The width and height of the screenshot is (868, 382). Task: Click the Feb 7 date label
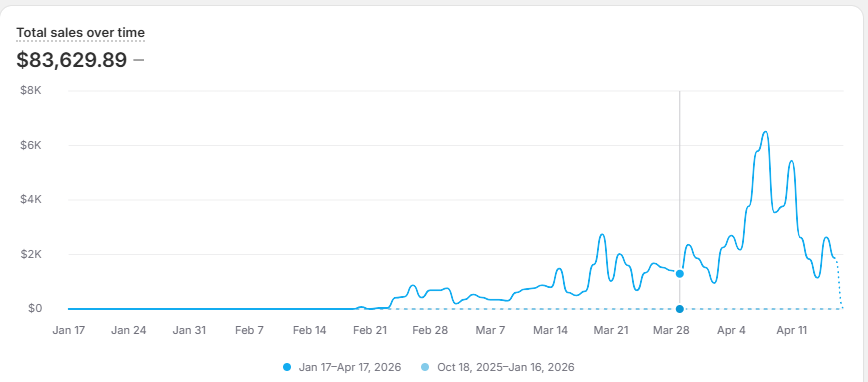click(x=249, y=331)
